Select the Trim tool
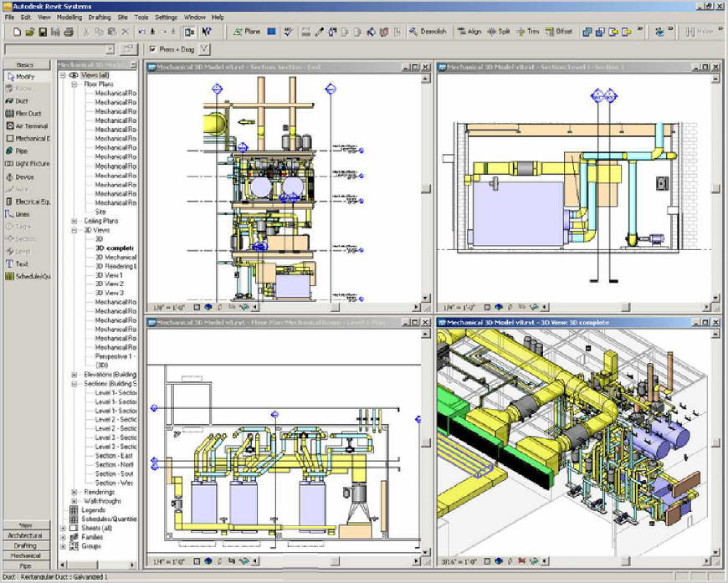The height and width of the screenshot is (583, 728). (528, 32)
